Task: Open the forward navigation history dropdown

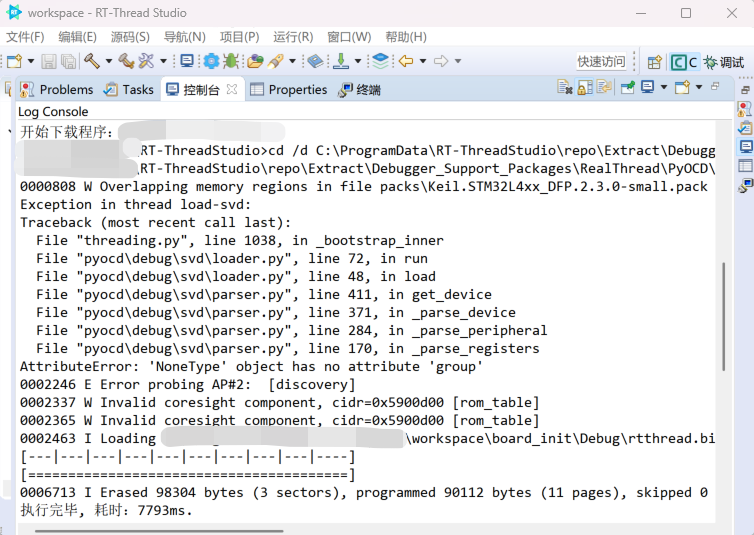Action: point(458,61)
